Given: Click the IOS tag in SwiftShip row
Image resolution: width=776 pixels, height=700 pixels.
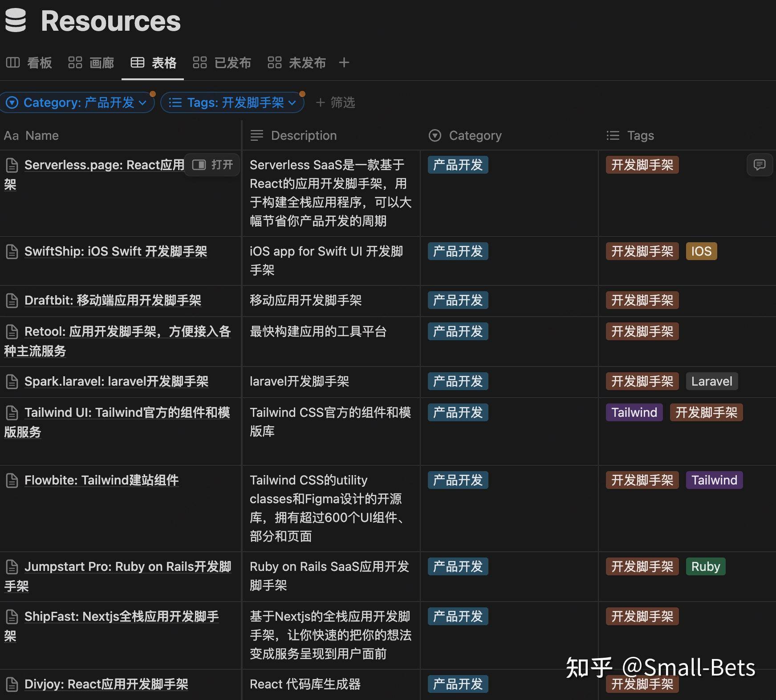Looking at the screenshot, I should pyautogui.click(x=701, y=251).
